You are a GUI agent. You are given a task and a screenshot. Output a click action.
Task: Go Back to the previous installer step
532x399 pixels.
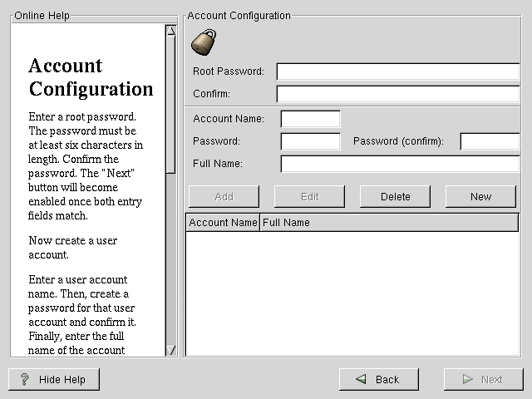click(x=378, y=380)
